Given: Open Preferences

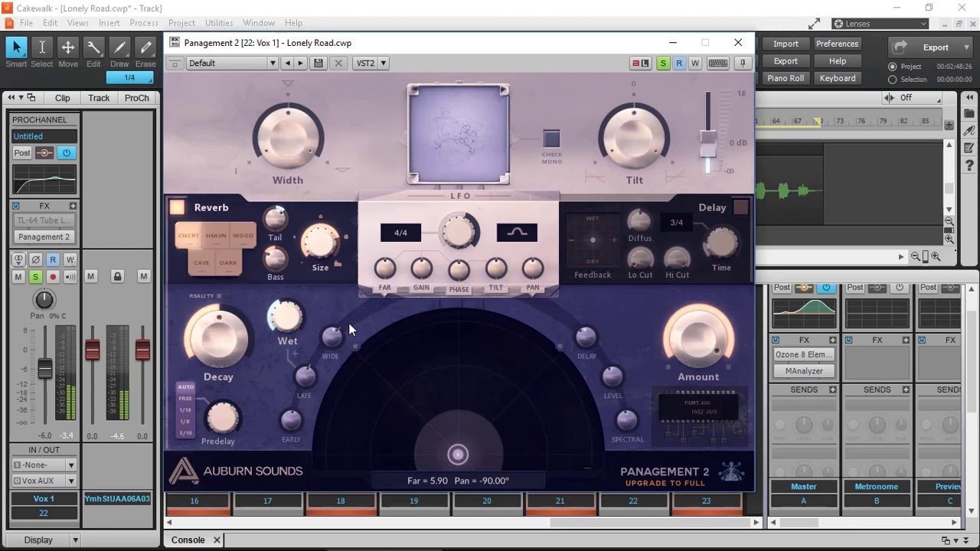Looking at the screenshot, I should pyautogui.click(x=837, y=44).
